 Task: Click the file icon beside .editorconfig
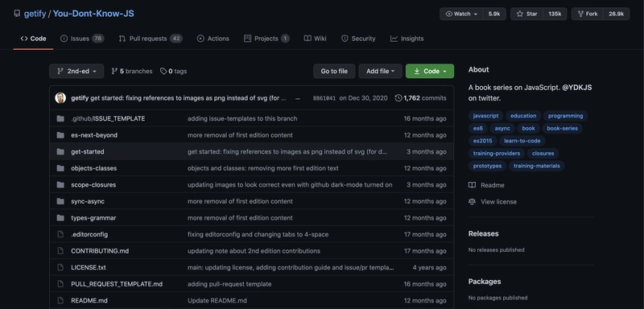[60, 234]
